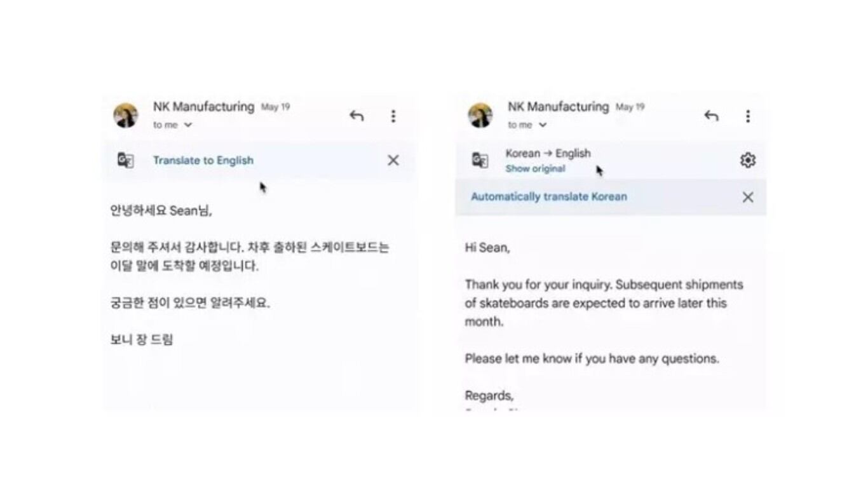Click sender avatar on the Korean email
The image size is (868, 486).
(x=126, y=116)
